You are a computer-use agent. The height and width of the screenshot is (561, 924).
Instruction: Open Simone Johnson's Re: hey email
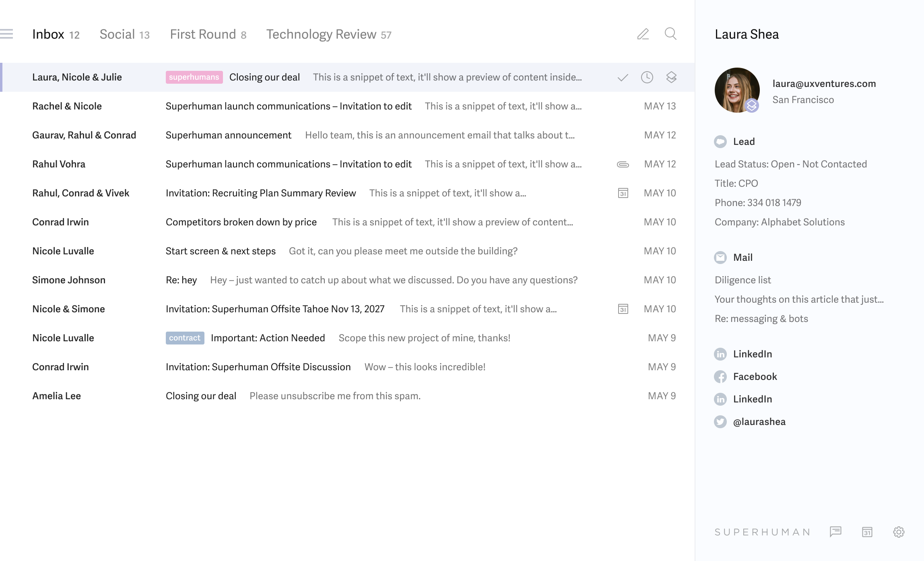[x=347, y=280]
